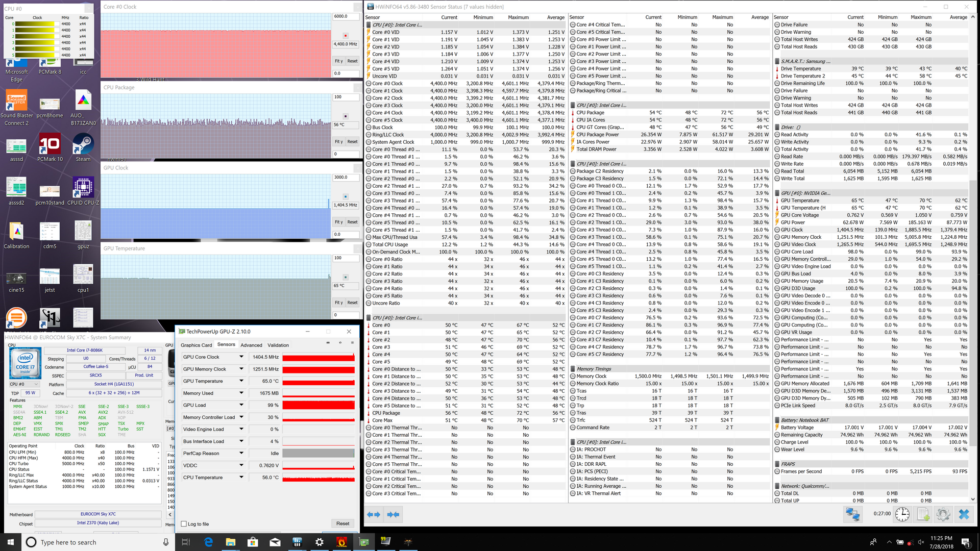Click the clock reset timer icon

902,514
